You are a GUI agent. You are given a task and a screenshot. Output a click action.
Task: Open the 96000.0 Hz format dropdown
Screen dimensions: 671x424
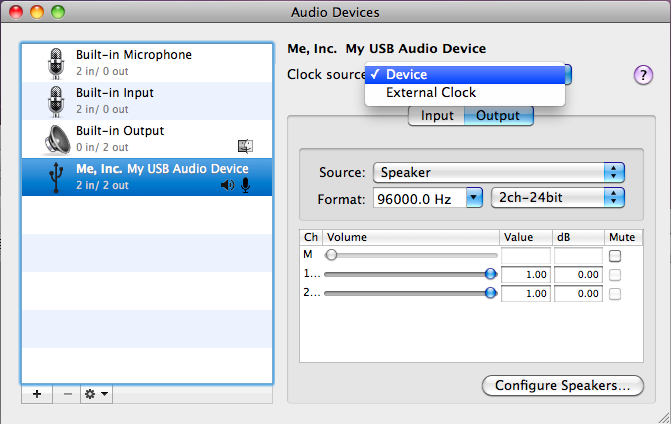coord(428,198)
